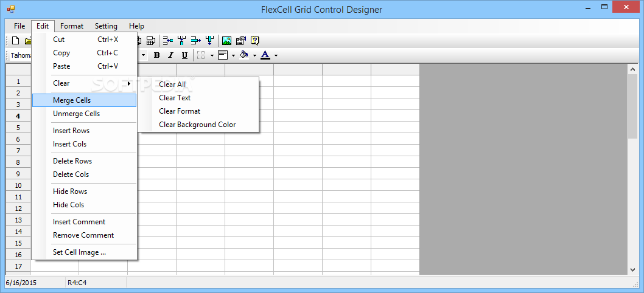Choose Insert Cols
Viewport: 644px width, 293px height.
[x=84, y=144]
